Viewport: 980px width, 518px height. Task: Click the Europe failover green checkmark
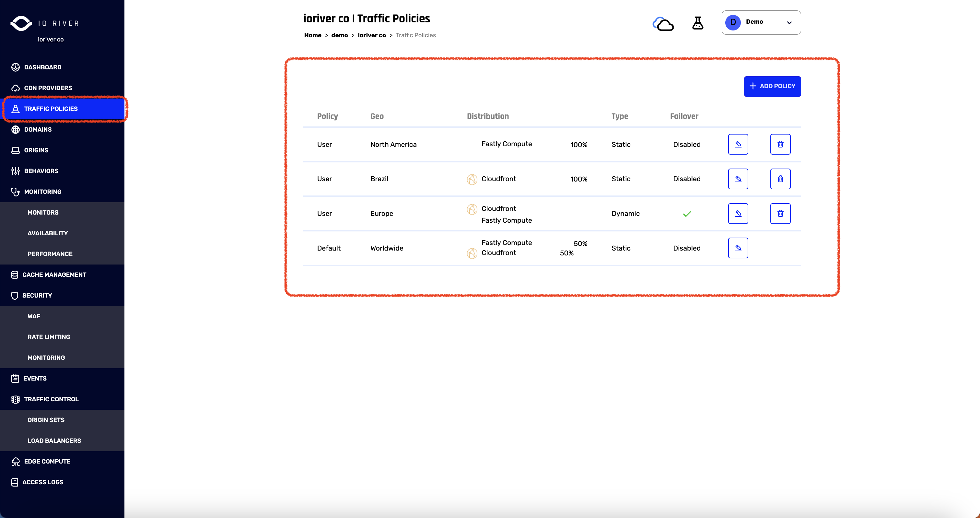point(687,214)
